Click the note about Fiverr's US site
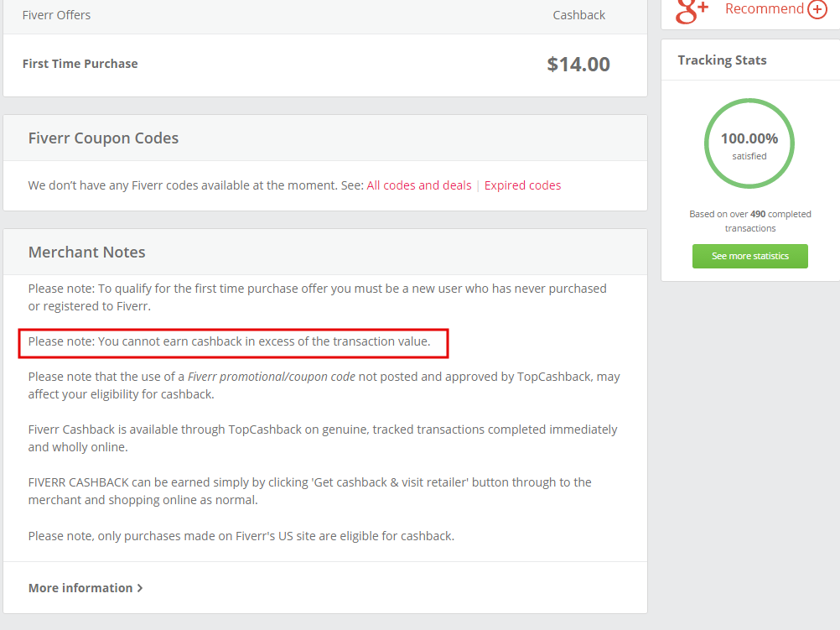The width and height of the screenshot is (840, 630). 241,535
